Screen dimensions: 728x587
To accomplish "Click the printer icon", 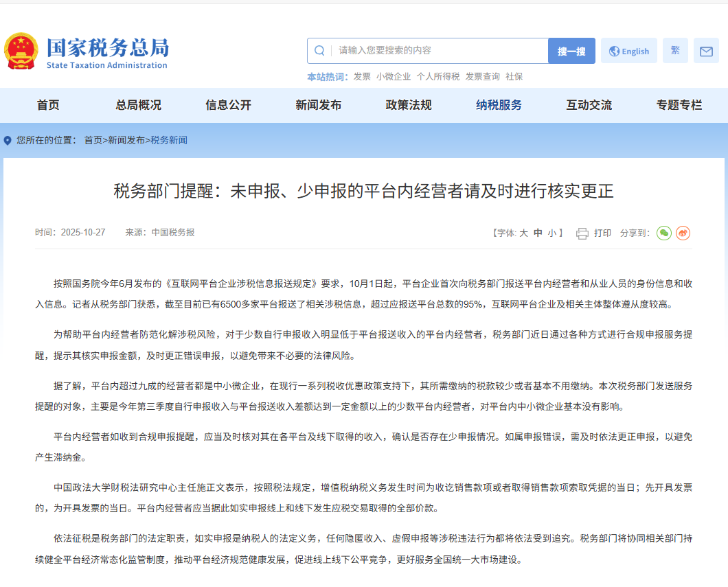I will [x=582, y=233].
